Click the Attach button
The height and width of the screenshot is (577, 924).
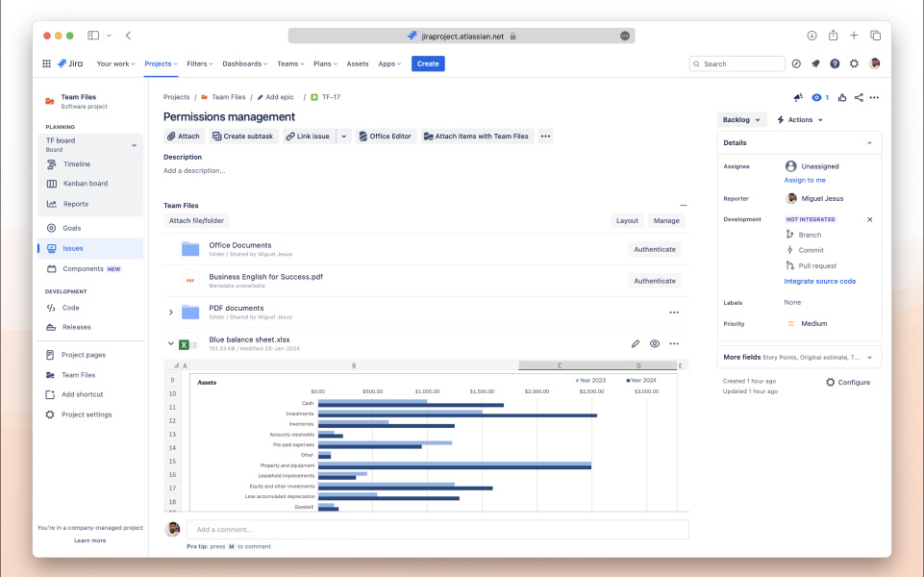[x=184, y=137]
